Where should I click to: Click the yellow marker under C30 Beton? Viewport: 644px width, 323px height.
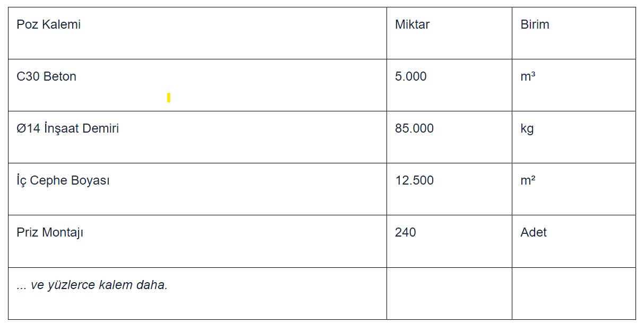pos(168,98)
